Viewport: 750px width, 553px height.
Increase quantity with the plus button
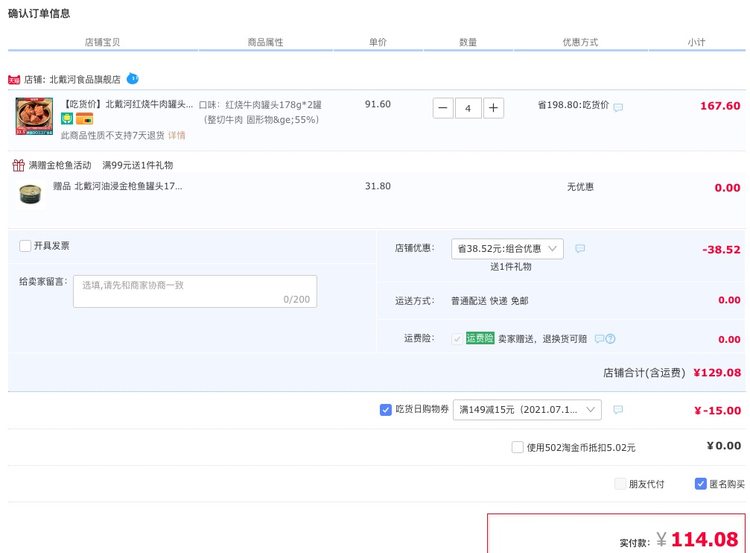coord(493,108)
